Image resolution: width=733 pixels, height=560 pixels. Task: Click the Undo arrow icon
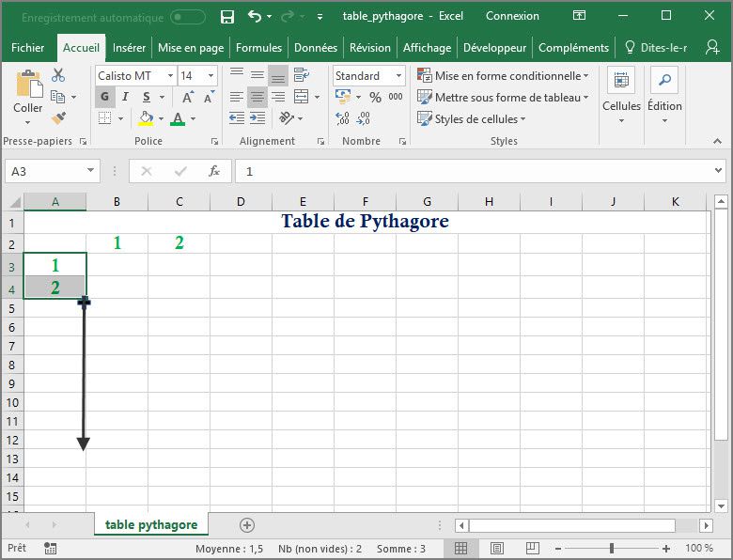254,16
